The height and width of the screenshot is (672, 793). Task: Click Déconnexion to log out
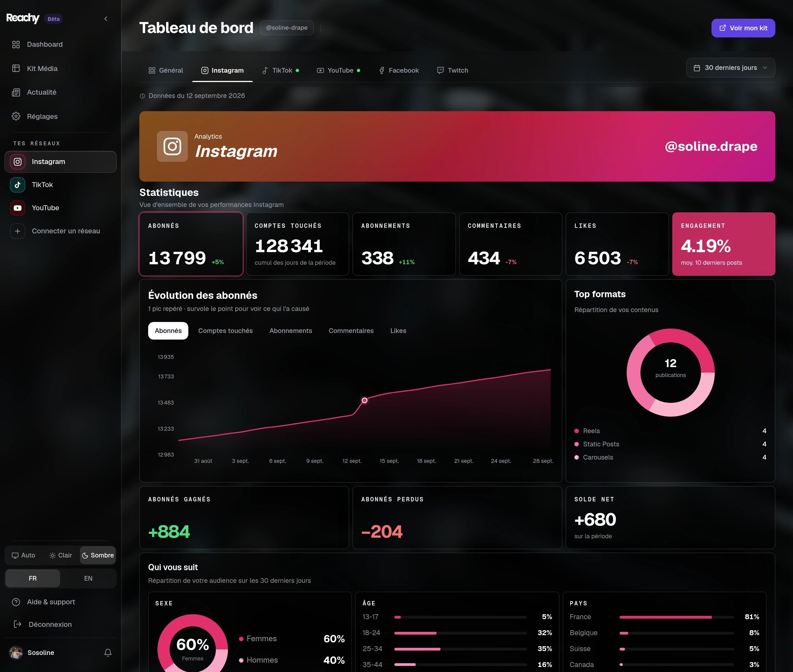[x=50, y=624]
